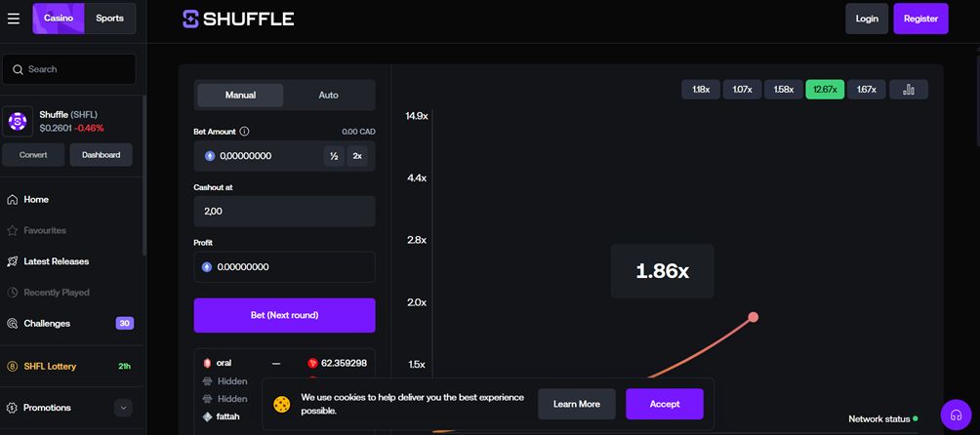The image size is (980, 435).
Task: Click the Challenges sidebar icon
Action: [x=13, y=323]
